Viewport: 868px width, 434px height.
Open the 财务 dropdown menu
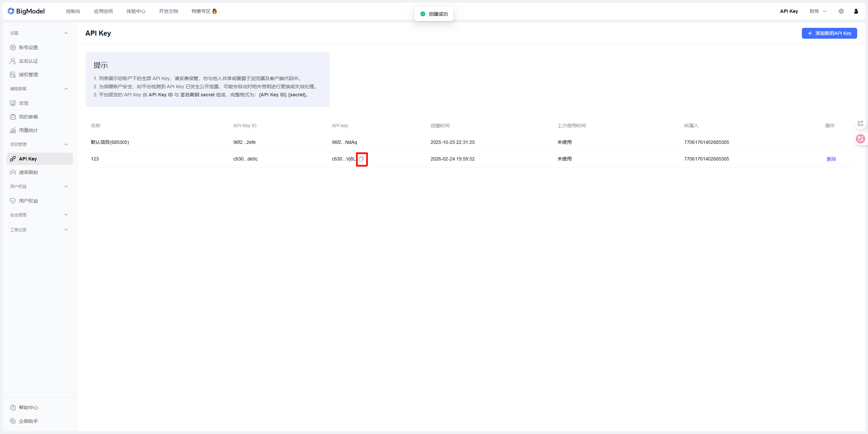point(817,11)
